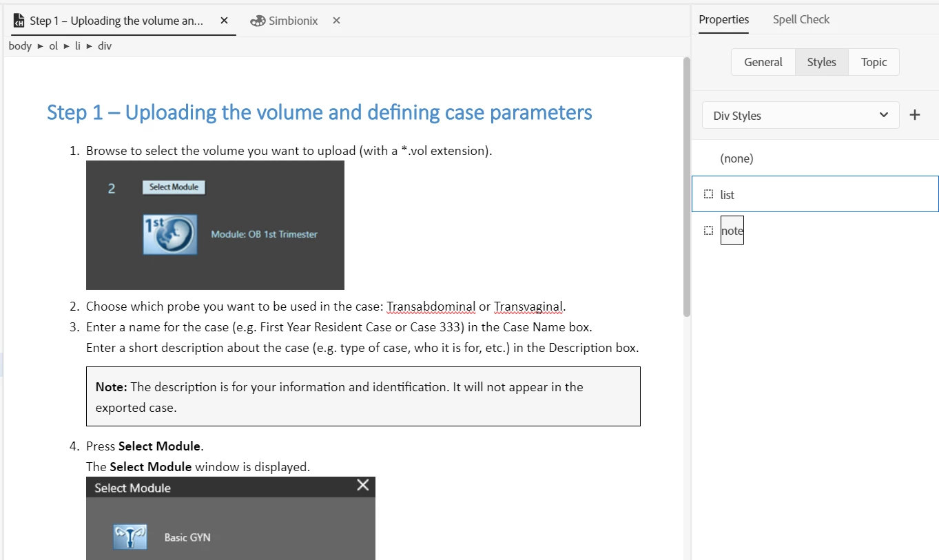Image resolution: width=939 pixels, height=560 pixels.
Task: Click the 'Browse to select the volume' step
Action: click(289, 151)
